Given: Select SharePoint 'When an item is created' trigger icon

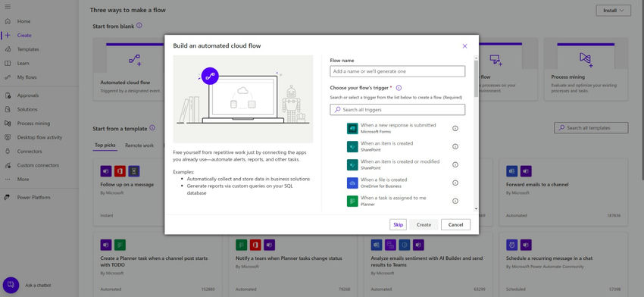Looking at the screenshot, I should 352,147.
